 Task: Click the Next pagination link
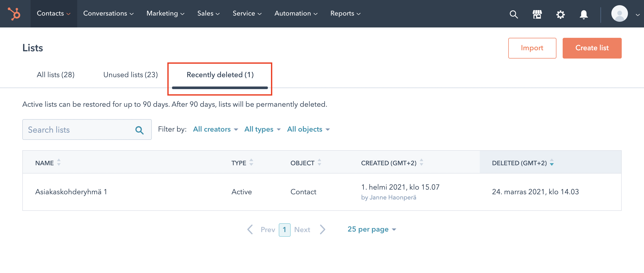302,229
